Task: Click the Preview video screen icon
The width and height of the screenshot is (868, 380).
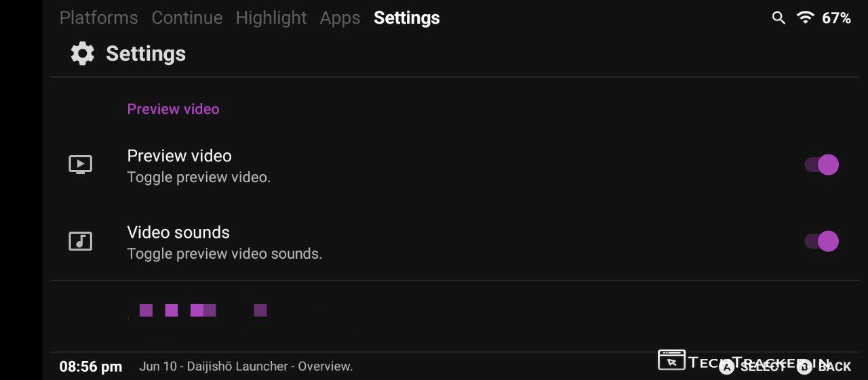Action: [81, 165]
